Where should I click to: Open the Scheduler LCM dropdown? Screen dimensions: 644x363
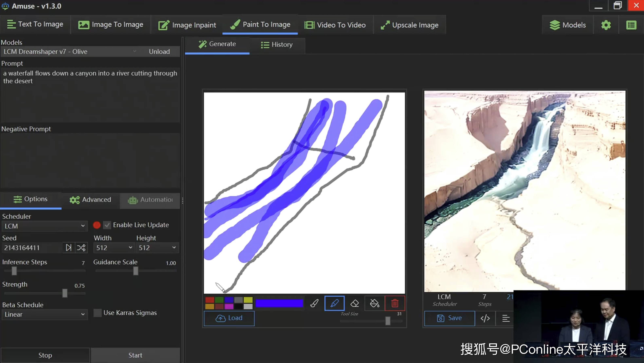[44, 226]
